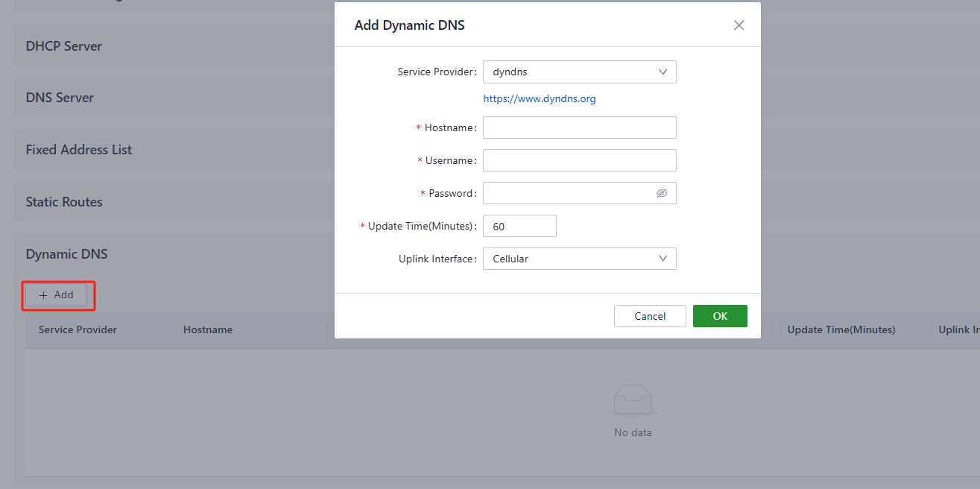Expand the Uplink Interface dropdown
Image resolution: width=980 pixels, height=489 pixels.
pyautogui.click(x=572, y=259)
